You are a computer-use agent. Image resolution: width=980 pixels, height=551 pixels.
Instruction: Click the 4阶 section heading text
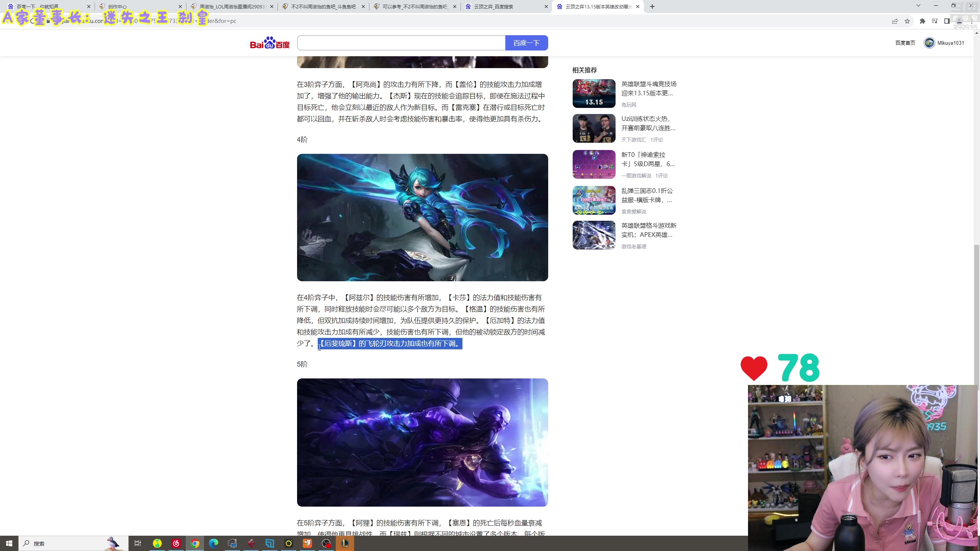302,140
